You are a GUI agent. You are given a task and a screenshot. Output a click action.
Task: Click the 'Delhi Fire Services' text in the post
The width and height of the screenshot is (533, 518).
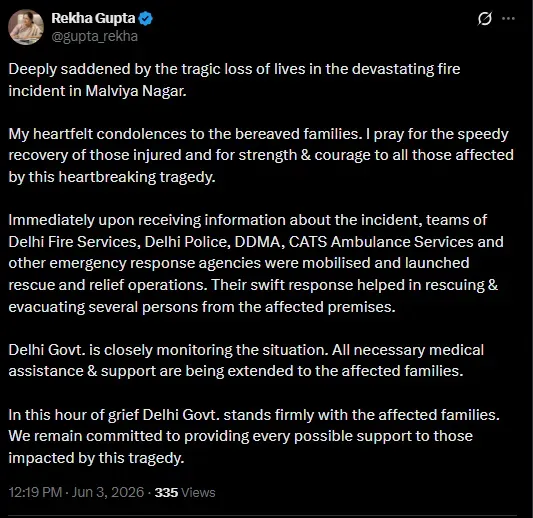pos(74,242)
